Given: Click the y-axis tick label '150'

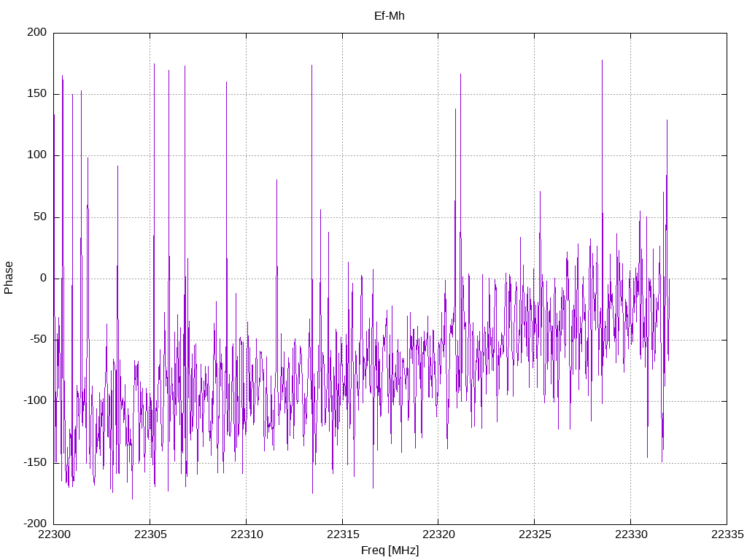Looking at the screenshot, I should [x=37, y=94].
